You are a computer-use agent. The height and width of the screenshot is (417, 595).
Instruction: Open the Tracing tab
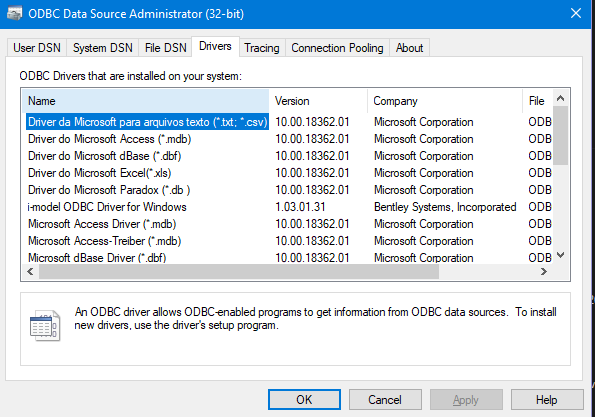(x=261, y=48)
